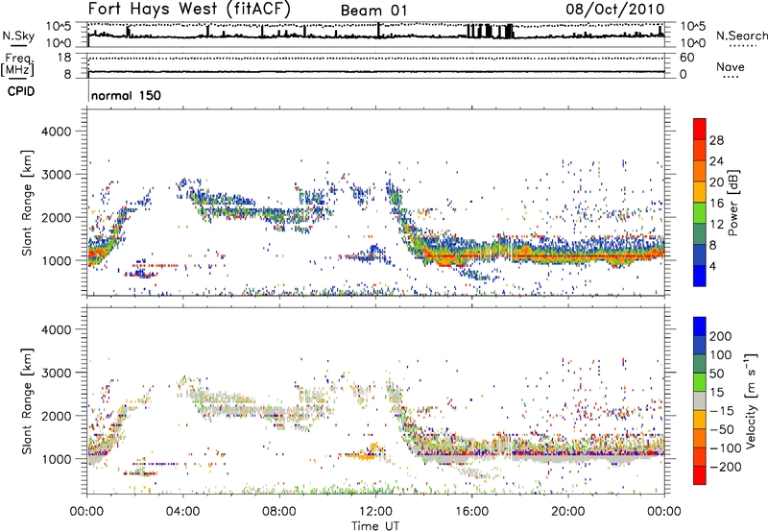The image size is (768, 532).
Task: Select the 'normal 150' CPID text
Action: pos(126,95)
